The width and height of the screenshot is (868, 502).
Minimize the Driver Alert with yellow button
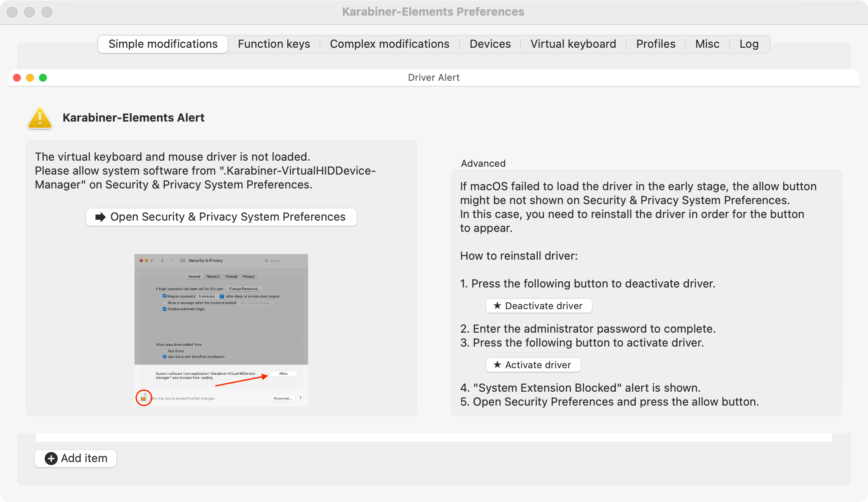click(x=30, y=78)
